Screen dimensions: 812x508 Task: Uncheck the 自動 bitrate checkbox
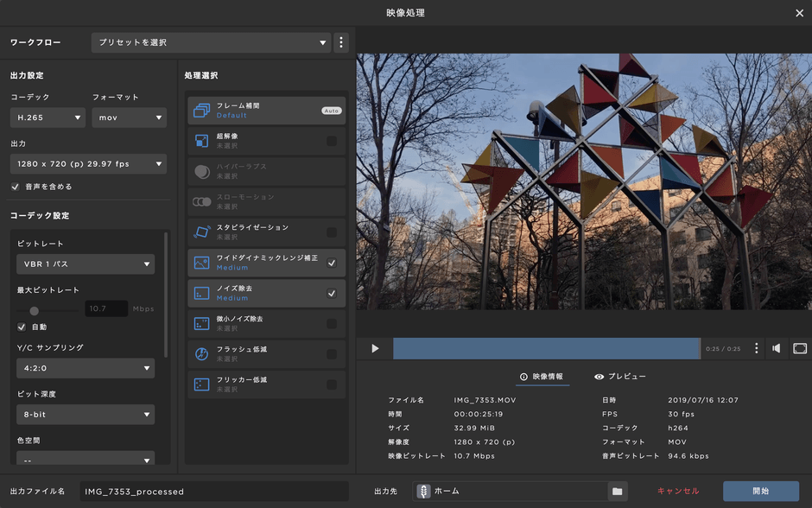click(x=22, y=327)
